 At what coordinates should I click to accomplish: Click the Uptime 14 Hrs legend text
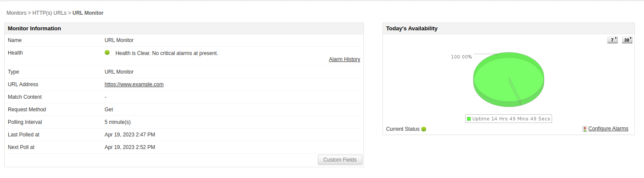(x=511, y=119)
